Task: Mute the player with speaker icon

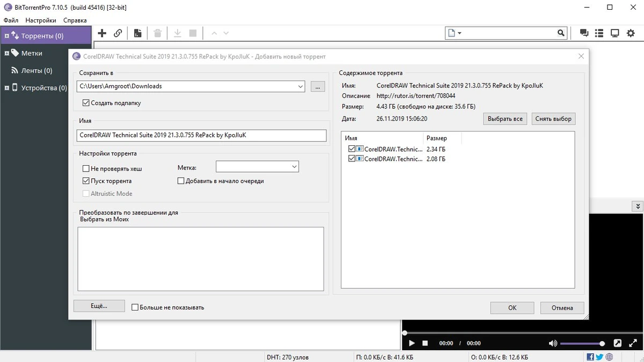Action: point(553,343)
